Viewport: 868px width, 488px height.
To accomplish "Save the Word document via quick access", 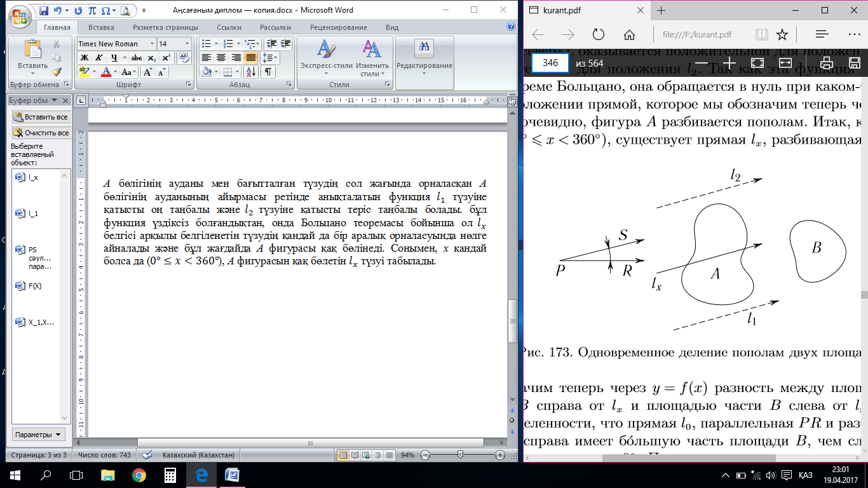I will click(43, 11).
